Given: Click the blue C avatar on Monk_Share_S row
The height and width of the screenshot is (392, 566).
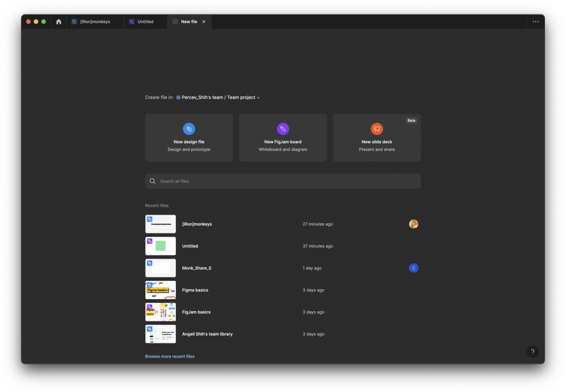Looking at the screenshot, I should coord(413,268).
